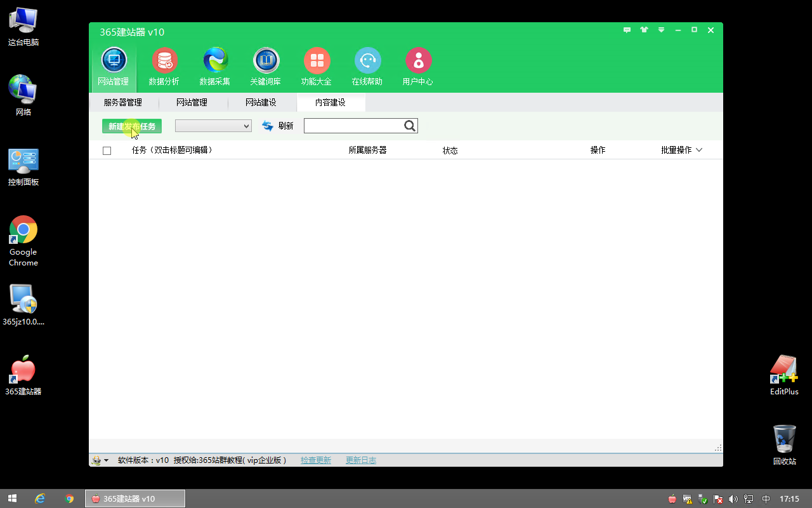Expand the 批量操作 dropdown
This screenshot has width=812, height=508.
click(682, 150)
